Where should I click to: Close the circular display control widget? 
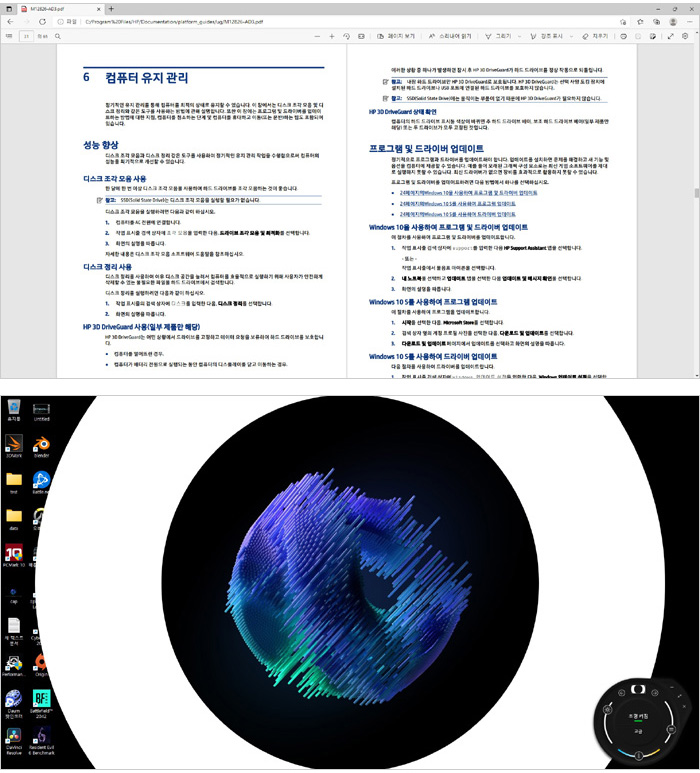point(684,706)
